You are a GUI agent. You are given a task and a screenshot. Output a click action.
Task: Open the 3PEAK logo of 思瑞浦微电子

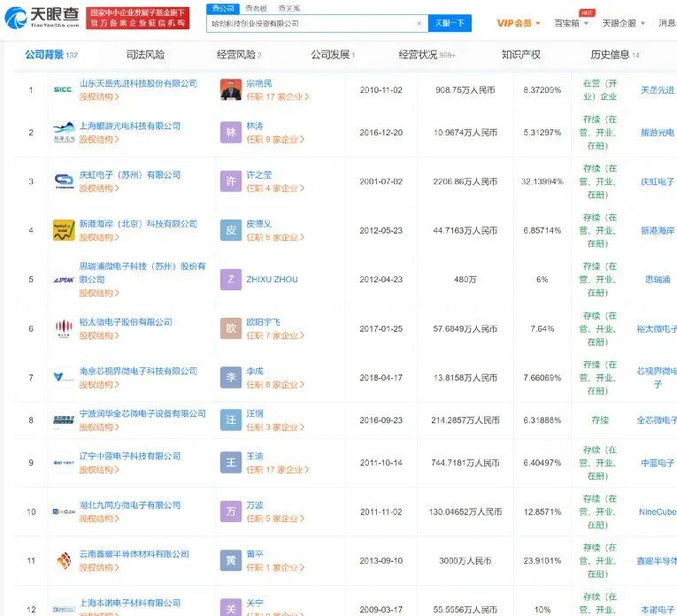click(x=64, y=280)
